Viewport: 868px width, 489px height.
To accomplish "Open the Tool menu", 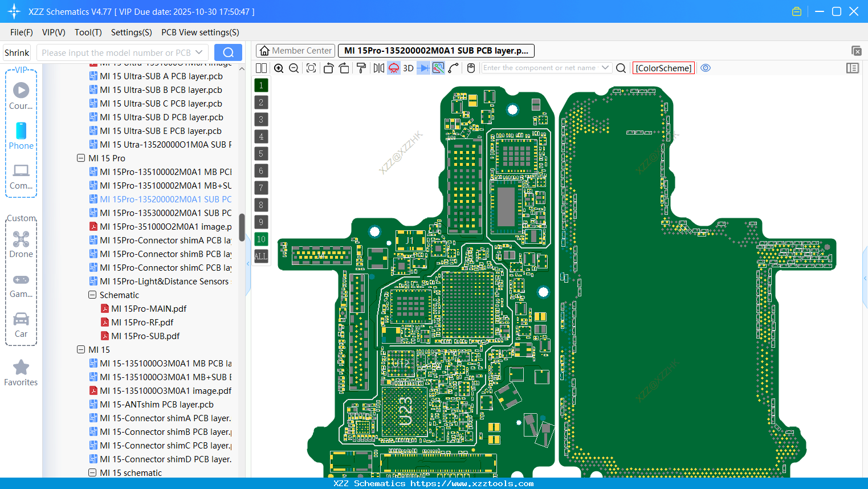I will (88, 32).
